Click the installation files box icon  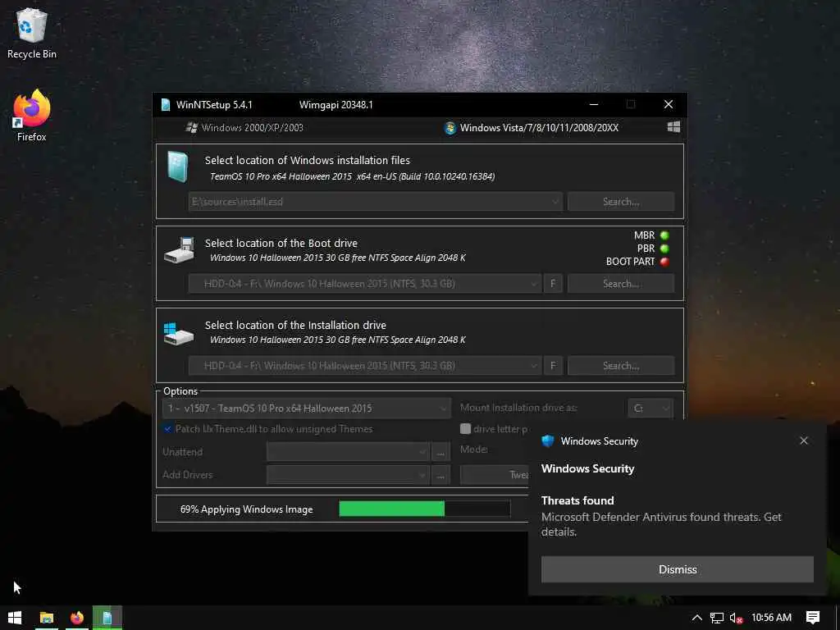click(x=177, y=166)
